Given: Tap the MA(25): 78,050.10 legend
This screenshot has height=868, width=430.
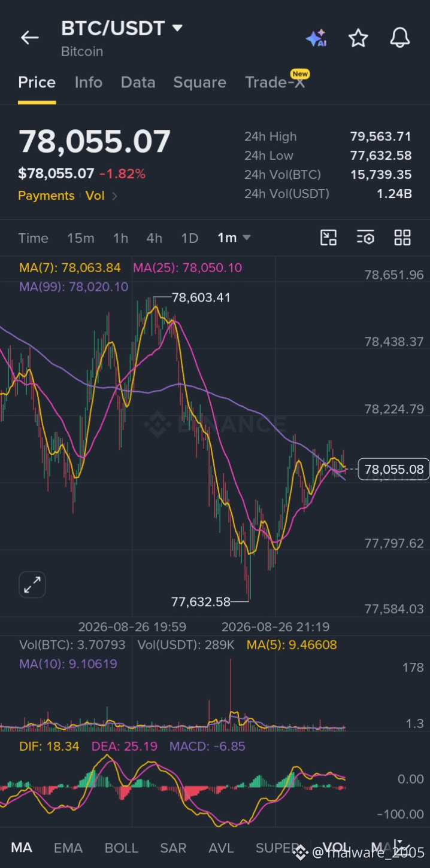Looking at the screenshot, I should [x=187, y=267].
